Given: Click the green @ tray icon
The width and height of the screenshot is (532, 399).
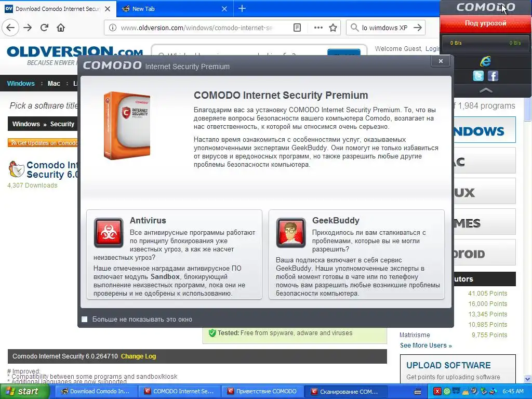Looking at the screenshot, I should point(447,392).
